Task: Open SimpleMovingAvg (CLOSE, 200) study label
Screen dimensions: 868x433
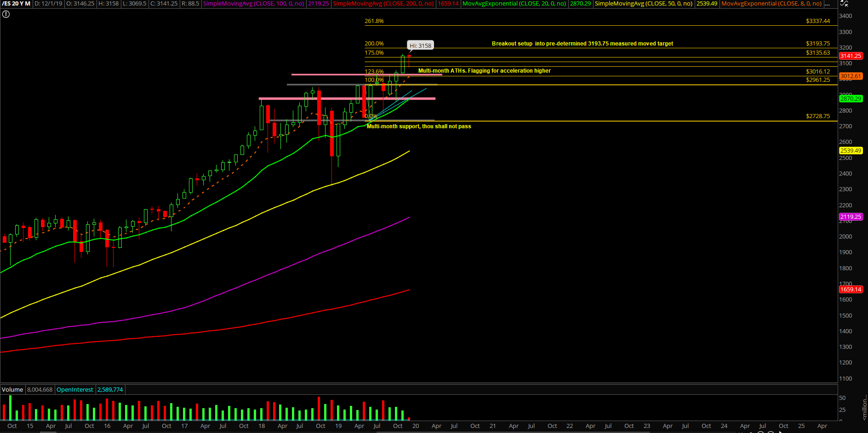Action: (383, 4)
